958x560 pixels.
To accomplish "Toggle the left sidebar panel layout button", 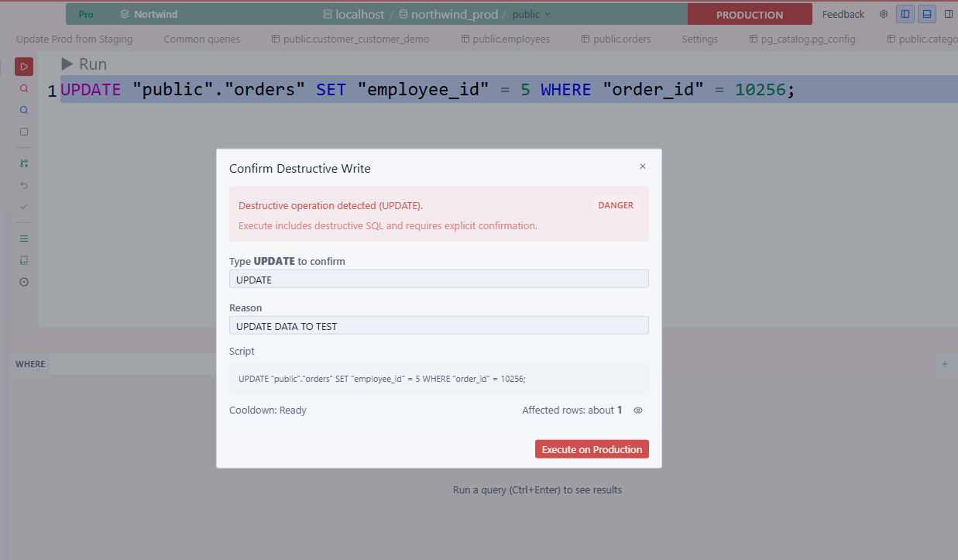I will 905,14.
